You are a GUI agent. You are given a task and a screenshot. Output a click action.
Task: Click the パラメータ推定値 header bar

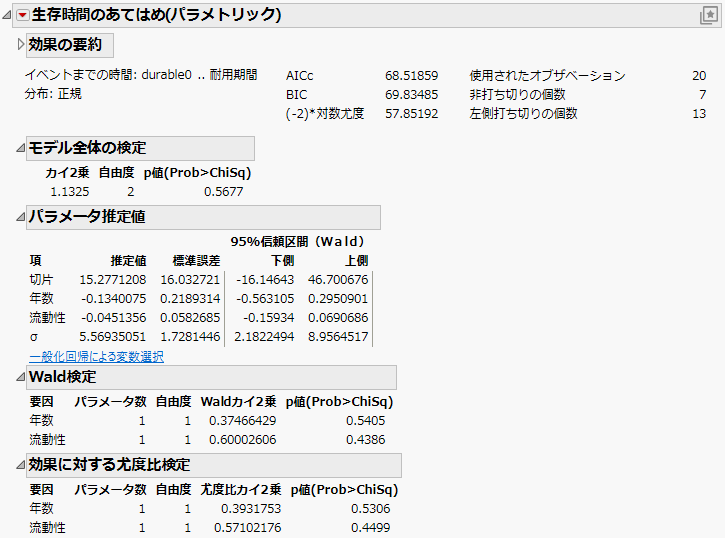(203, 217)
